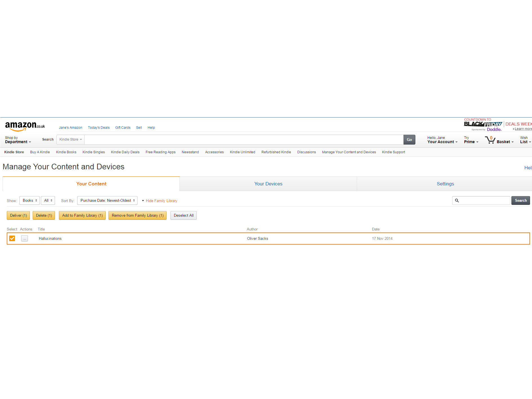
Task: Change the Purchase Date sort order dropdown
Action: tap(107, 201)
